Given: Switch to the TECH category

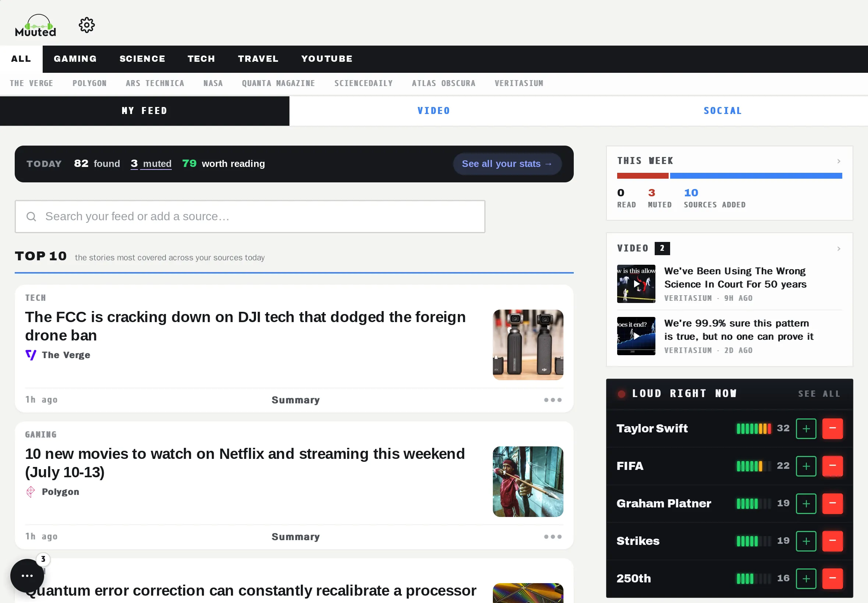Looking at the screenshot, I should coord(201,59).
